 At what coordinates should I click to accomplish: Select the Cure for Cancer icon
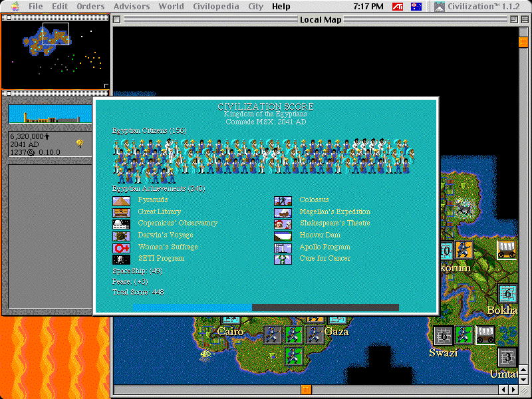pos(283,259)
